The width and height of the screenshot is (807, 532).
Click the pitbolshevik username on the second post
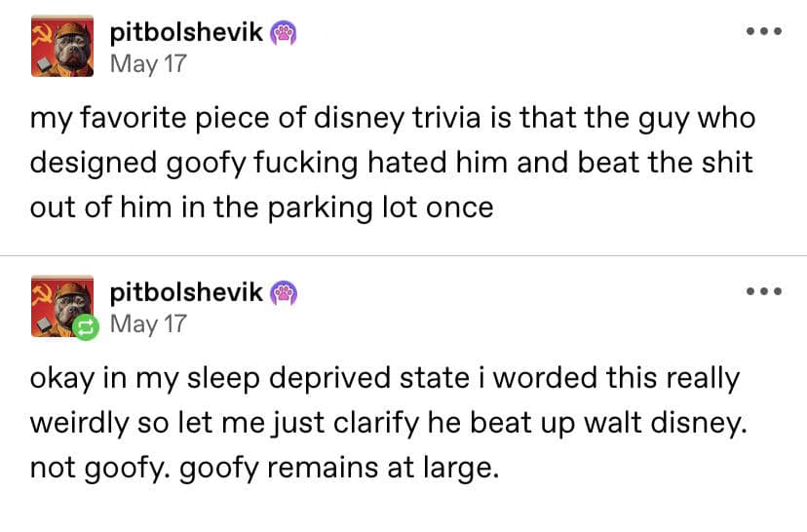point(186,291)
